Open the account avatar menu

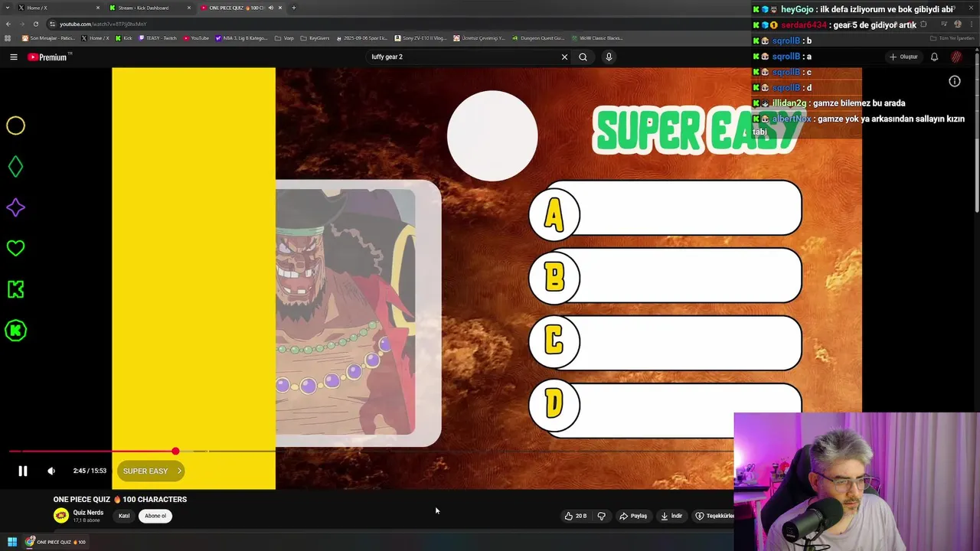click(x=956, y=57)
